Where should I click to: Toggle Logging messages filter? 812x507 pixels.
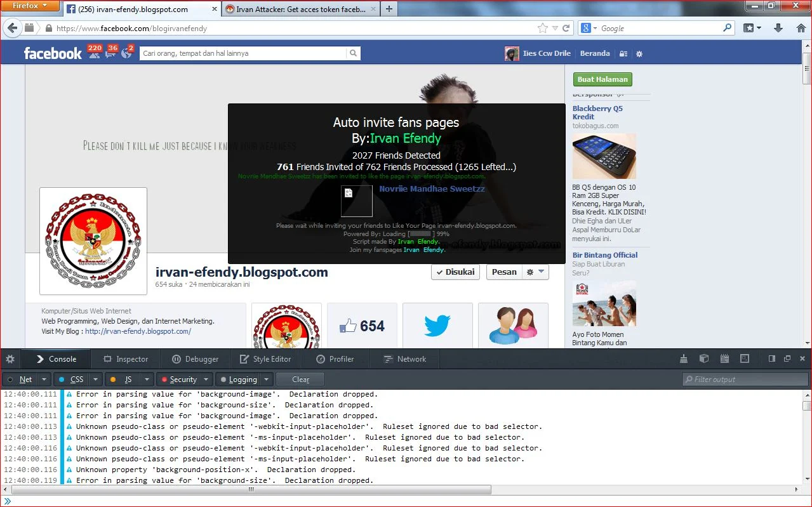coord(237,379)
